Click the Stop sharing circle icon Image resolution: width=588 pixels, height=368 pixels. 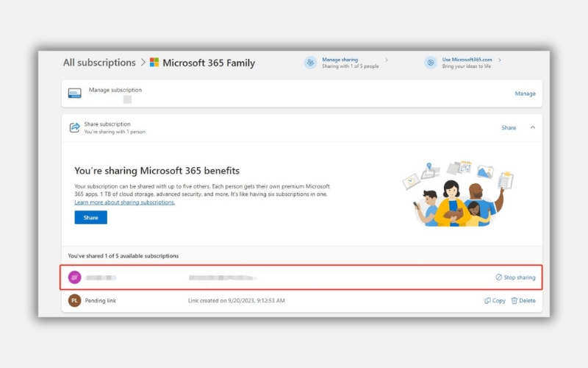[x=499, y=277]
